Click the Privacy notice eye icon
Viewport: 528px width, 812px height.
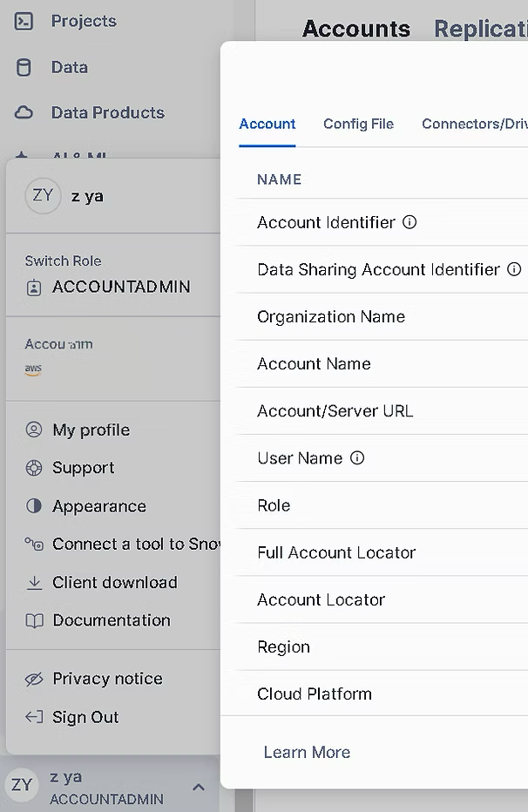coord(34,679)
